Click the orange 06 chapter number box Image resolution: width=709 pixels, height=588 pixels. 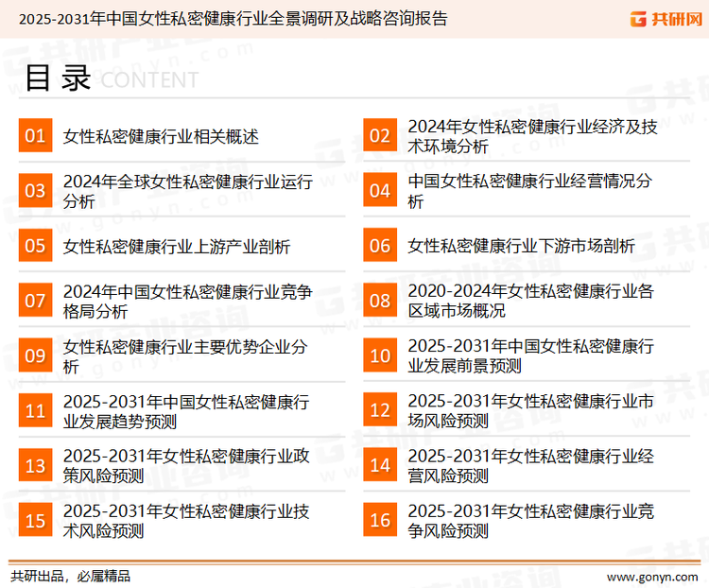click(380, 246)
